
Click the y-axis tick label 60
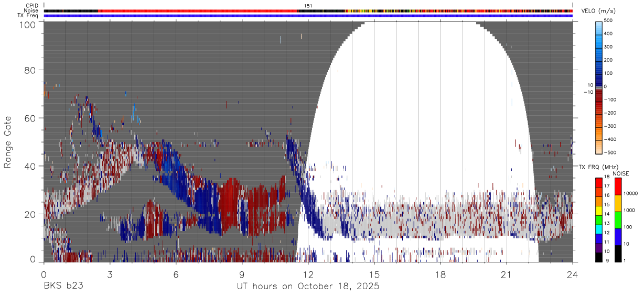point(30,118)
